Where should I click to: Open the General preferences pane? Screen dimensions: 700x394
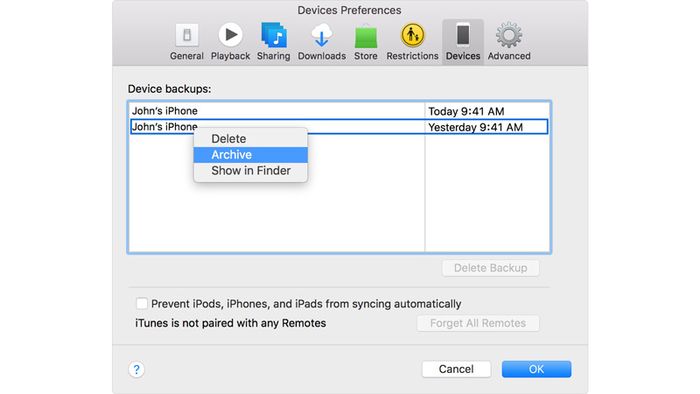pyautogui.click(x=187, y=42)
